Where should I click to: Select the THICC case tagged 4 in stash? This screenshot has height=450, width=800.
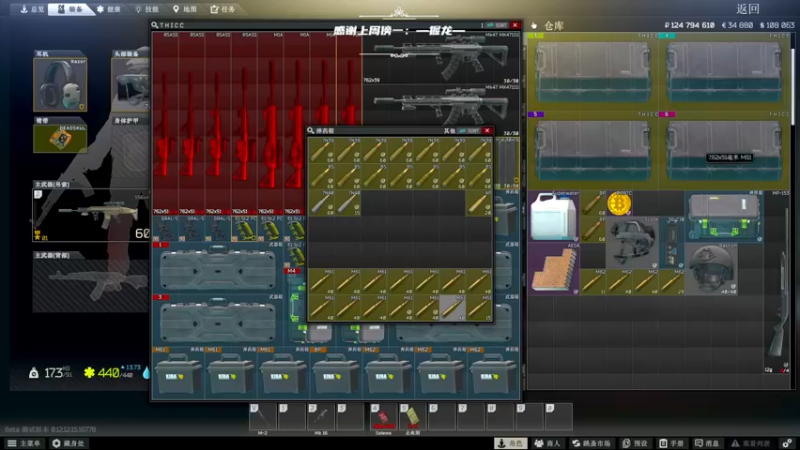tap(724, 72)
